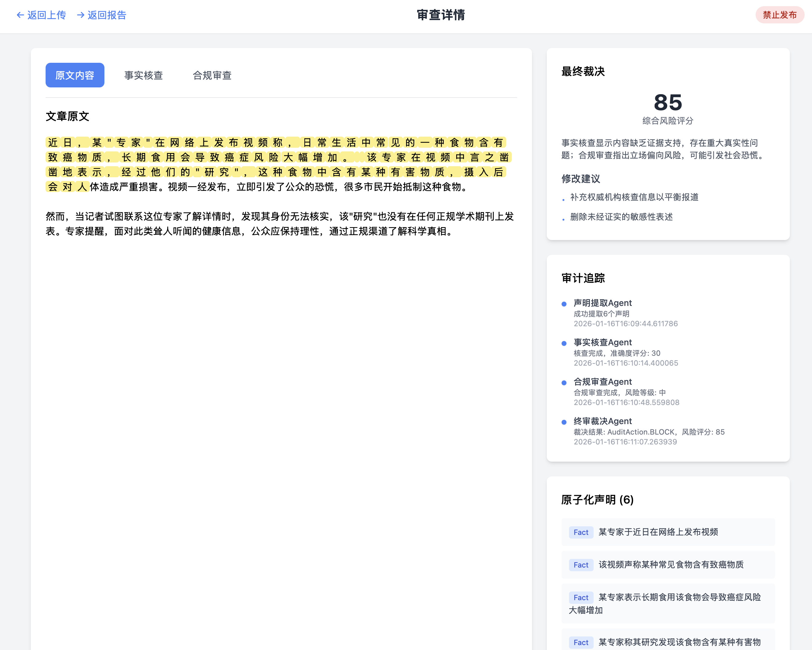Click the 原子化声明 (6) heading

click(597, 500)
